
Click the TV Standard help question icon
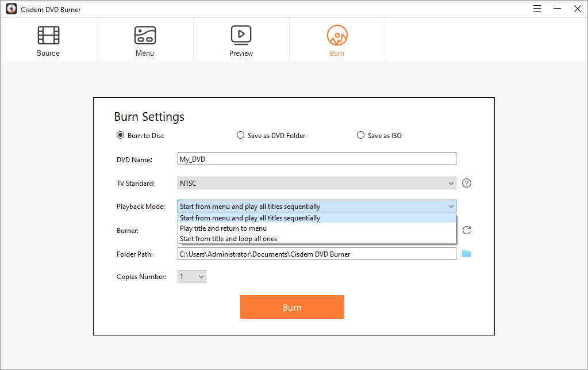(467, 183)
